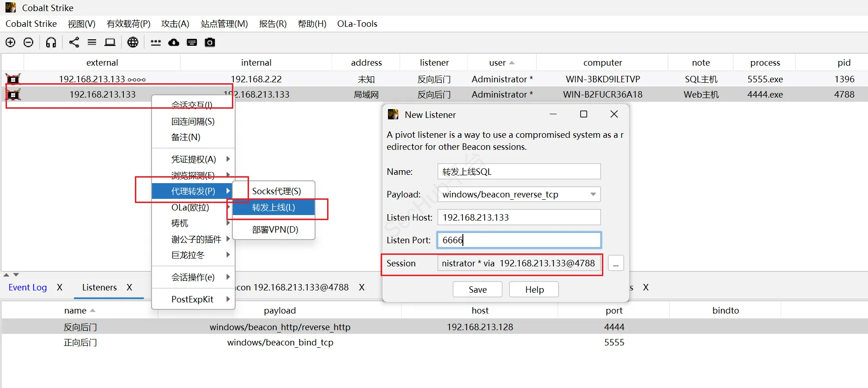
Task: Click the down arrow of the panel splitter
Action: tap(16, 275)
